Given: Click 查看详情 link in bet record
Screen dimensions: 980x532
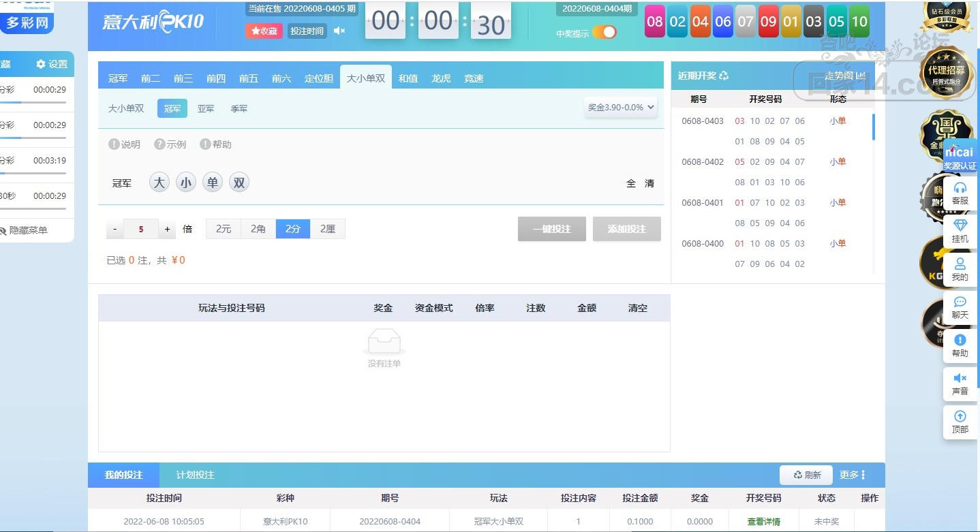Looking at the screenshot, I should pos(763,521).
